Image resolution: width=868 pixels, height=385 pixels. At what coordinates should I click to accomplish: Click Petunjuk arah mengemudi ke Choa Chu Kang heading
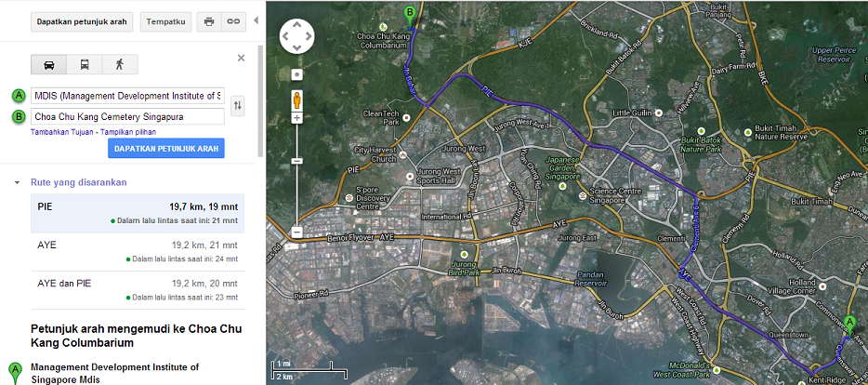[x=137, y=337]
